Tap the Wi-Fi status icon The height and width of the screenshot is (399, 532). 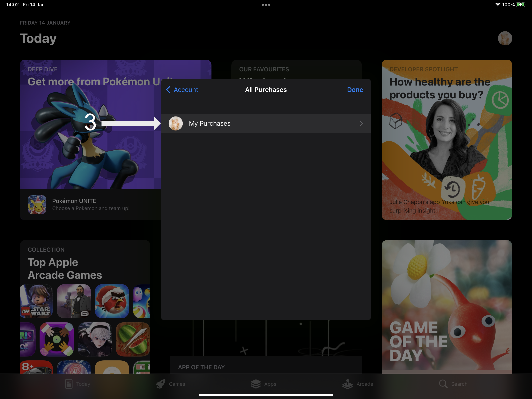(x=498, y=4)
